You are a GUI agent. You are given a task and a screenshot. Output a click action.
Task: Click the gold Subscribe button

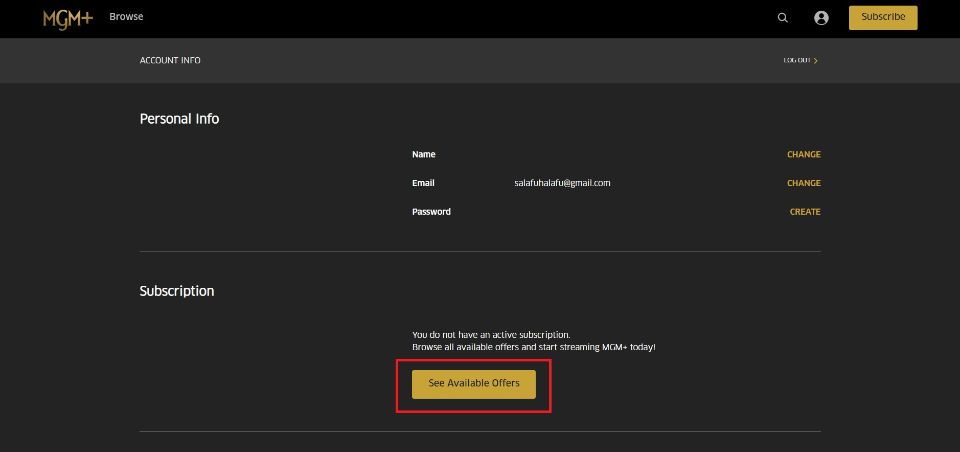coord(883,17)
